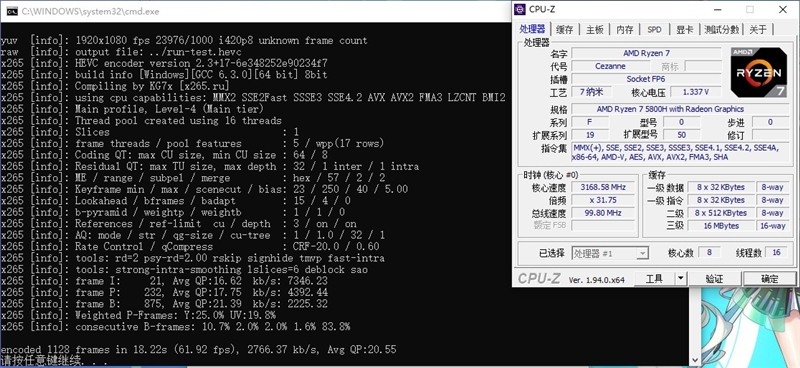Click the frame I Avg QP:16.62 line

pyautogui.click(x=164, y=281)
